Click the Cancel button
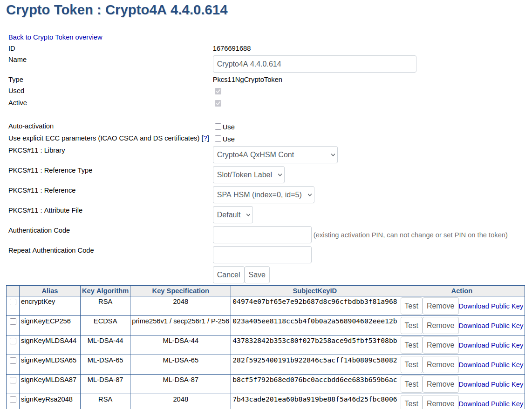The image size is (532, 409). pyautogui.click(x=228, y=275)
